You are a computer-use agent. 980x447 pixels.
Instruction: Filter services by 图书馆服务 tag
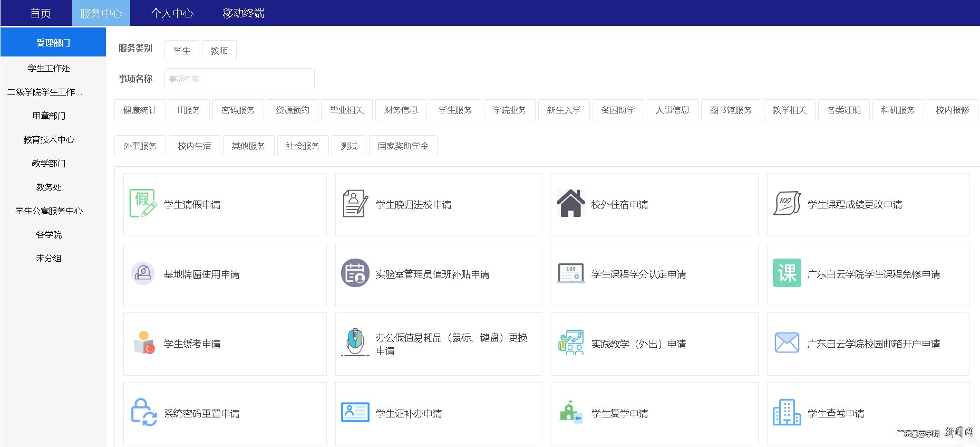[x=731, y=110]
